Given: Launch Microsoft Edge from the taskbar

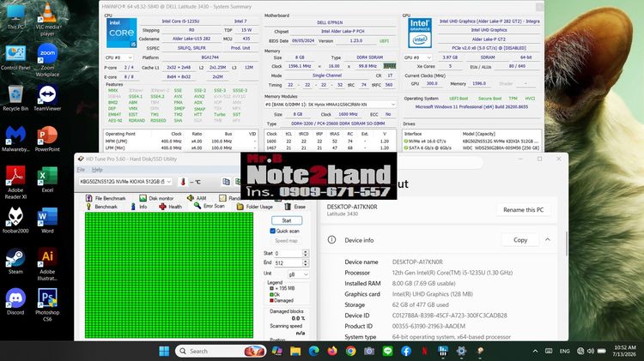Looking at the screenshot, I should pos(313,352).
